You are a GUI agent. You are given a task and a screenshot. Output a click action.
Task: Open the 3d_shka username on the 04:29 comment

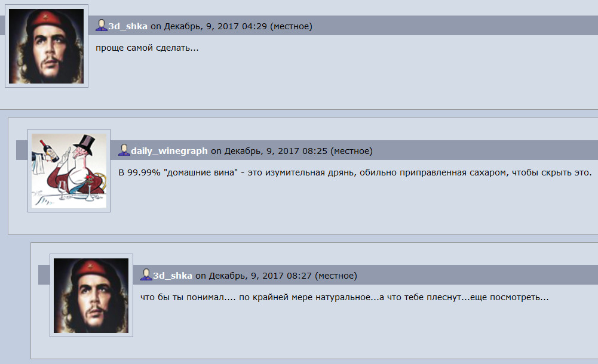(128, 26)
